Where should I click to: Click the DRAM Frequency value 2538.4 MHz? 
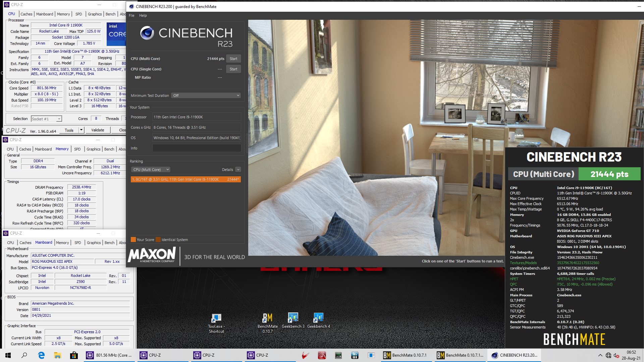(x=82, y=187)
